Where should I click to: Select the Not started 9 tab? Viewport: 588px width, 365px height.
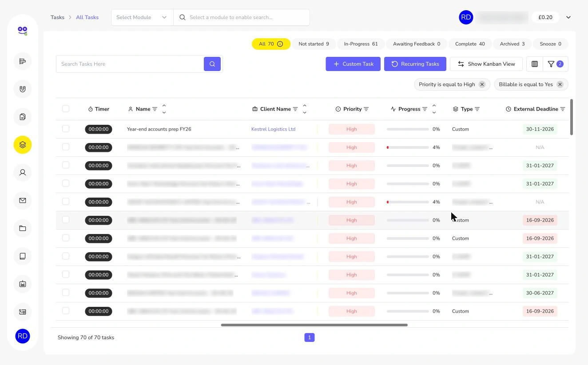pos(314,44)
